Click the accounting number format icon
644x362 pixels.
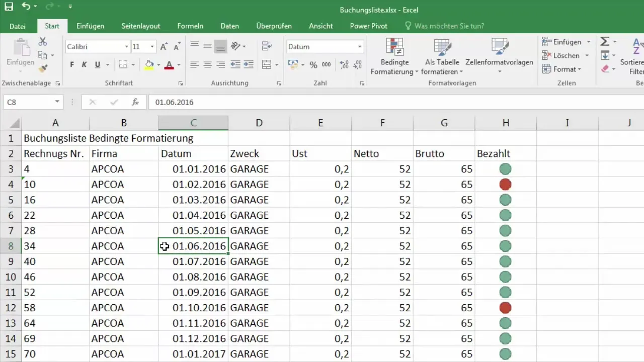(292, 64)
